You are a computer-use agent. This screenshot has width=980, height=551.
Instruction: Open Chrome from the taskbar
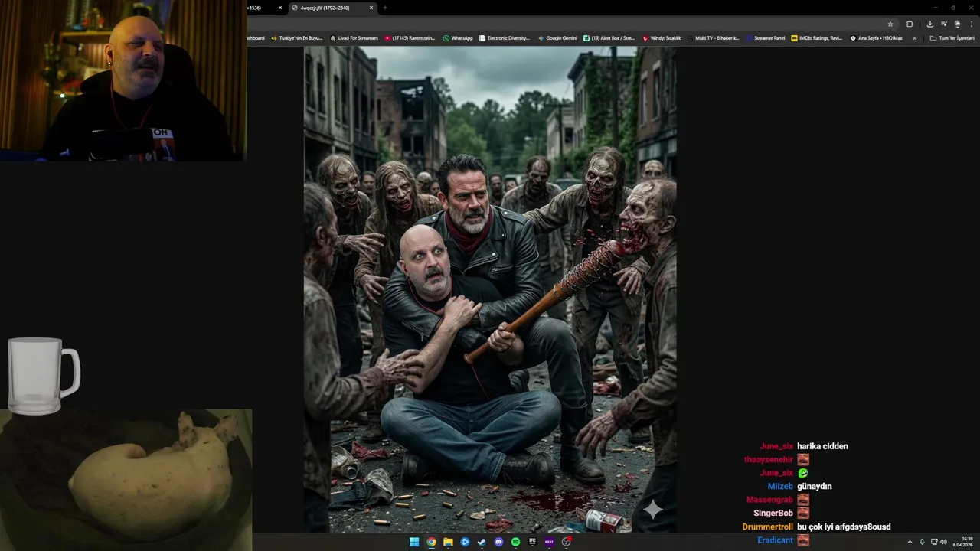pyautogui.click(x=431, y=542)
